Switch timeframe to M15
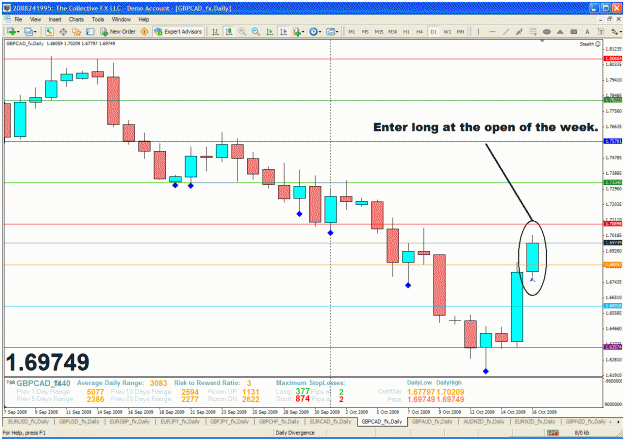The height and width of the screenshot is (439, 625). click(379, 31)
